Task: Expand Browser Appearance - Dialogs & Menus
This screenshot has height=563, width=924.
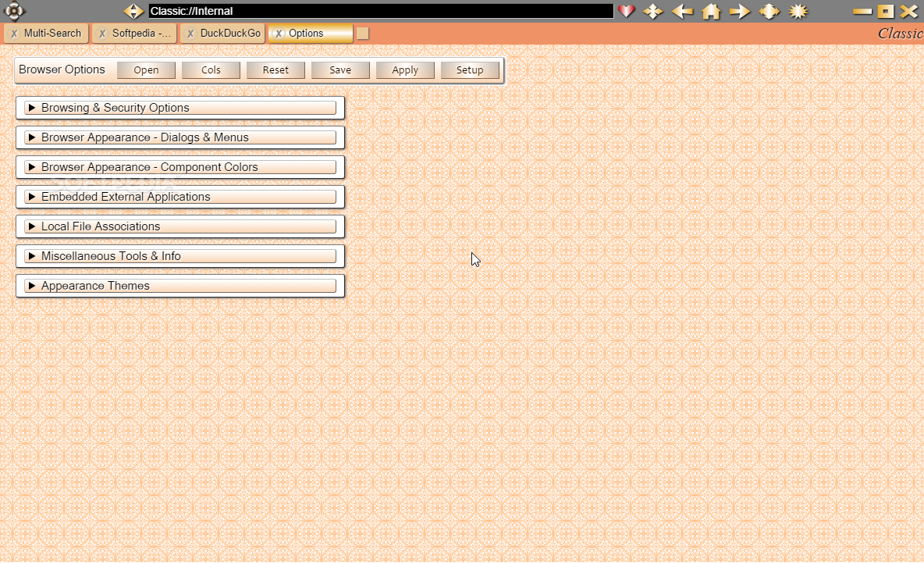Action: (180, 137)
